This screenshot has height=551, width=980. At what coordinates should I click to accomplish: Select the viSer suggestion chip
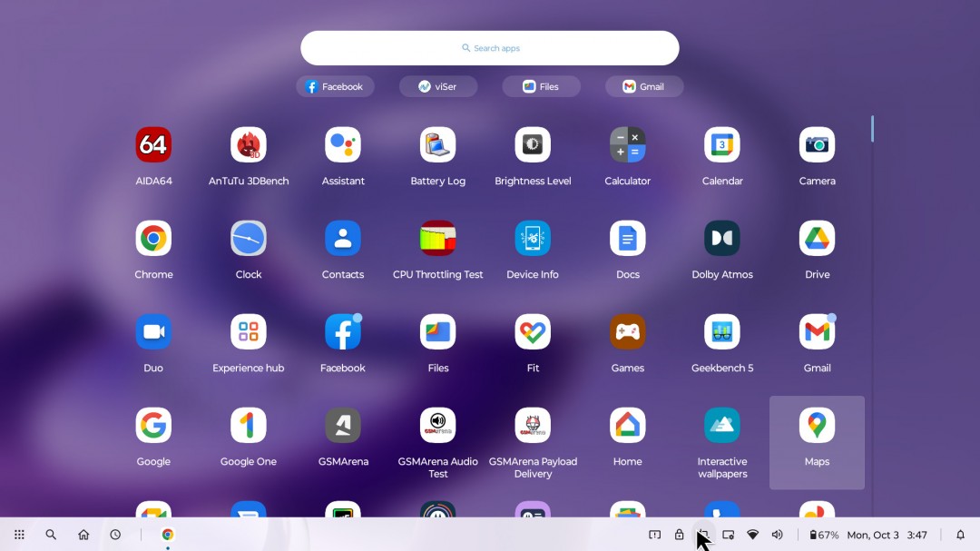click(438, 86)
